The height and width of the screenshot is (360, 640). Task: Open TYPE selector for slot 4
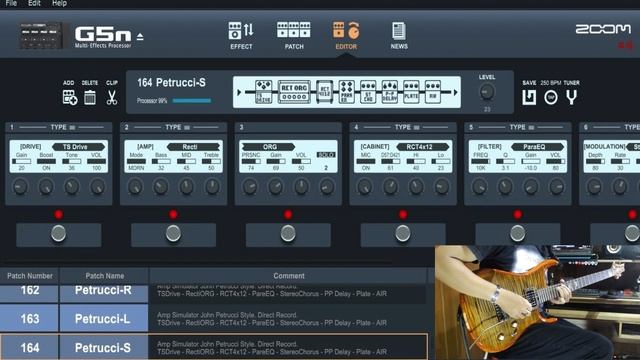tap(407, 127)
